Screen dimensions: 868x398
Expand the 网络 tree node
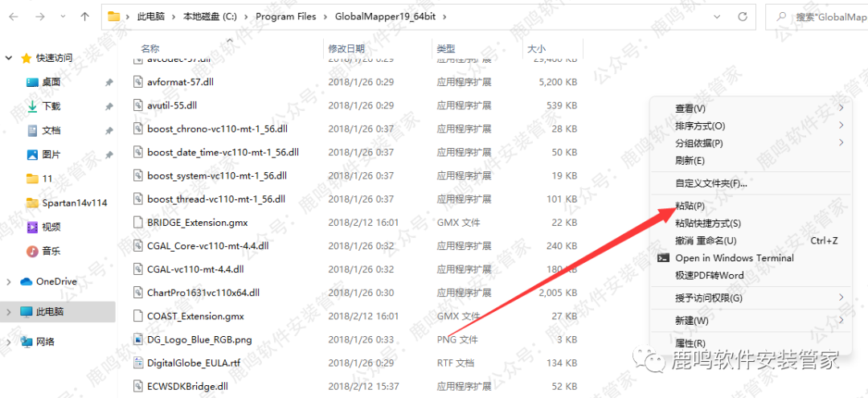tap(8, 342)
